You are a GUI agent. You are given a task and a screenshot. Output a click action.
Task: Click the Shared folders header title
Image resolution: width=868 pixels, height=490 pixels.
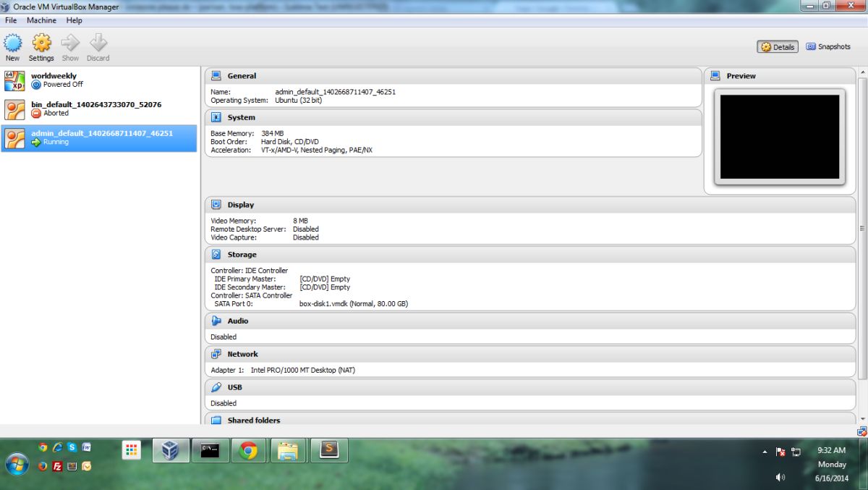click(x=253, y=421)
